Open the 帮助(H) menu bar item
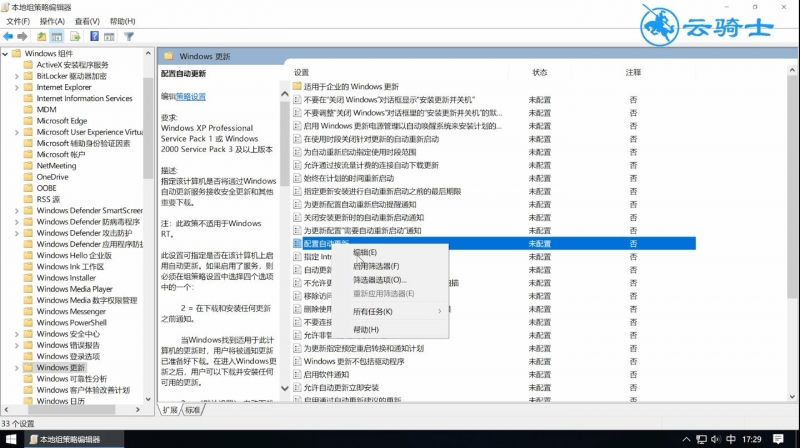The width and height of the screenshot is (800, 448). point(122,21)
